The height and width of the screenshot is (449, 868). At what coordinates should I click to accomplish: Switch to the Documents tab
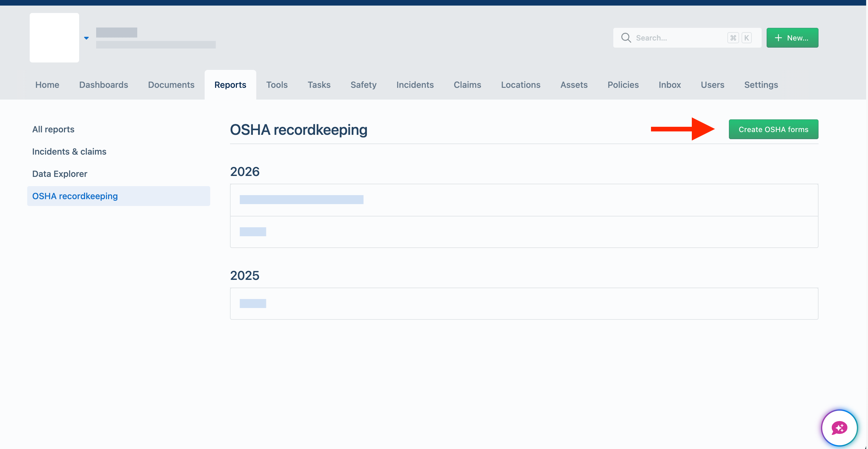tap(171, 85)
